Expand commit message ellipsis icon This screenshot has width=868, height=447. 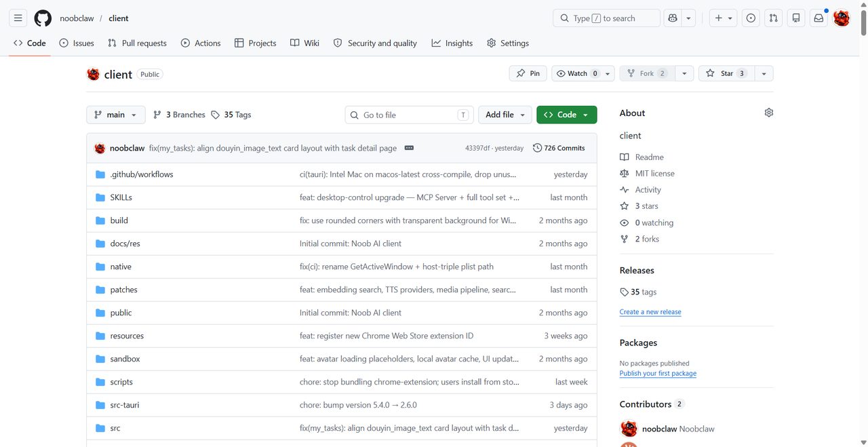409,148
